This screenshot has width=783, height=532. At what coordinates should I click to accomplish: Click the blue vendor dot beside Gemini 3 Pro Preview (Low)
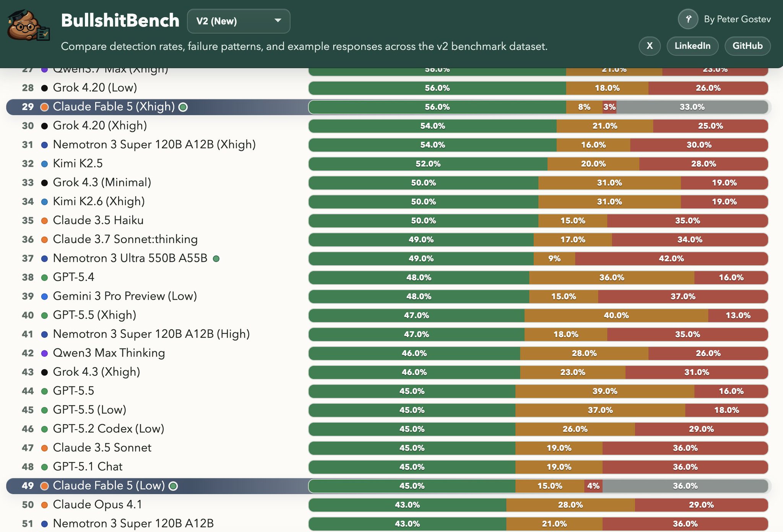tap(44, 296)
